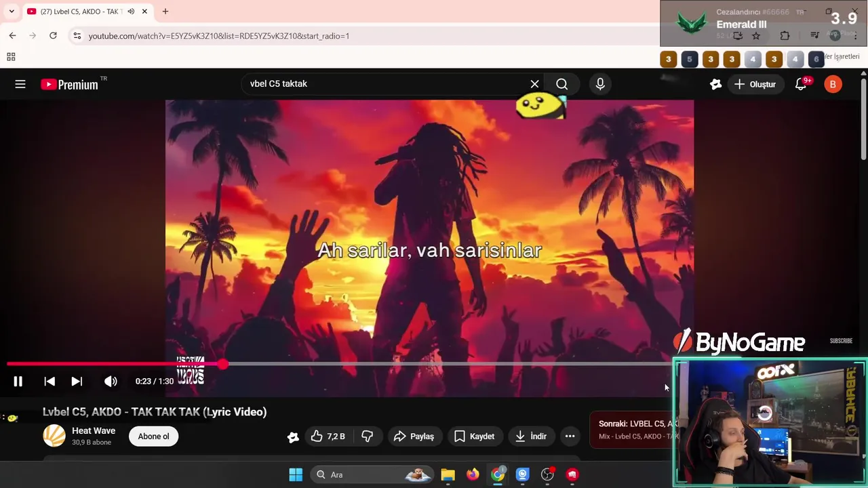Open the notifications bell
Image resolution: width=868 pixels, height=488 pixels.
(801, 84)
